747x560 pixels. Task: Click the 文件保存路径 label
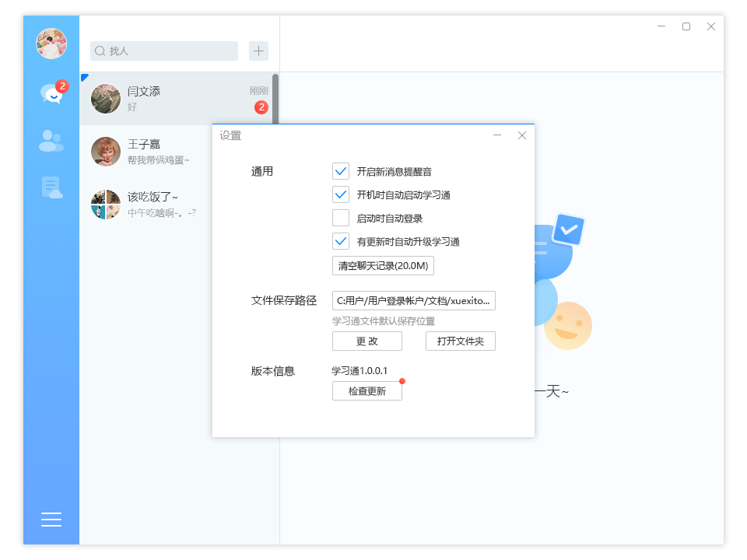click(284, 300)
